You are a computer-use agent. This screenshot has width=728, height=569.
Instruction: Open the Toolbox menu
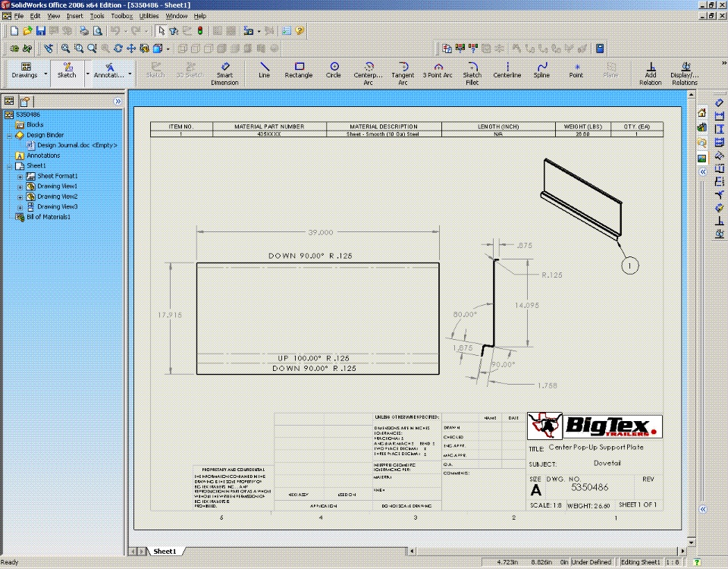click(121, 16)
